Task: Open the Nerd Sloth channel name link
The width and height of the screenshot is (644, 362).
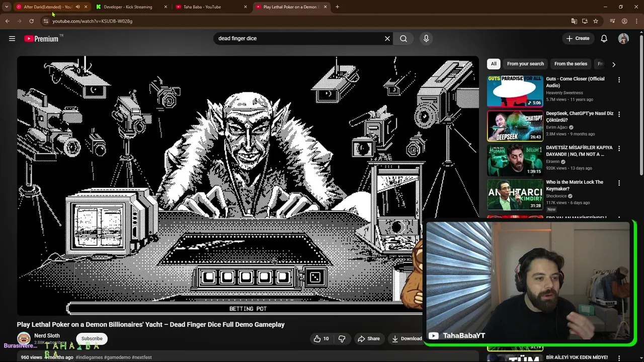Action: (x=47, y=335)
